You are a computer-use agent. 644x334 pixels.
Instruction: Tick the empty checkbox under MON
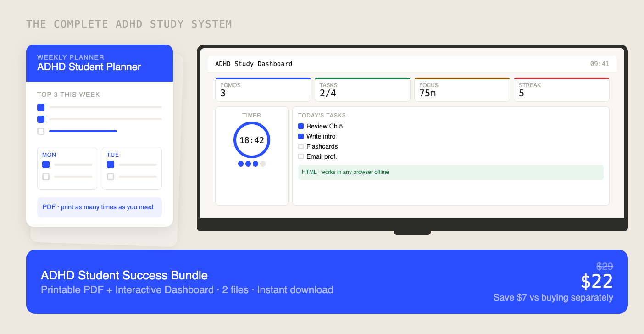point(46,177)
